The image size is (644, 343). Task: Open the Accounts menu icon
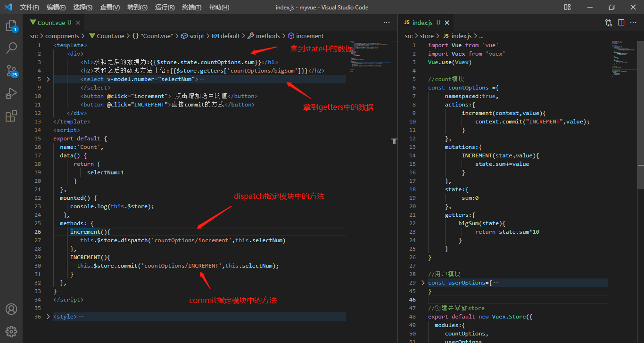[x=11, y=309]
